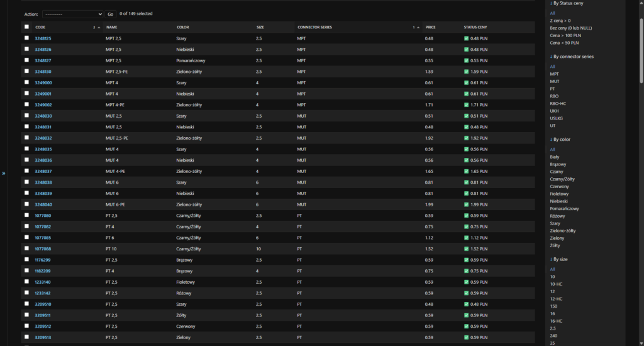Filter by connector series RBO-HC
644x346 pixels.
point(558,104)
